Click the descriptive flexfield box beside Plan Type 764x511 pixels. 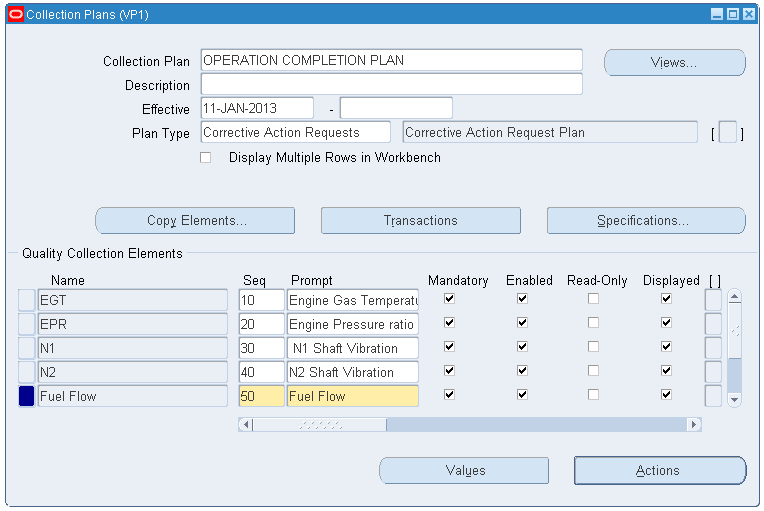coord(727,132)
